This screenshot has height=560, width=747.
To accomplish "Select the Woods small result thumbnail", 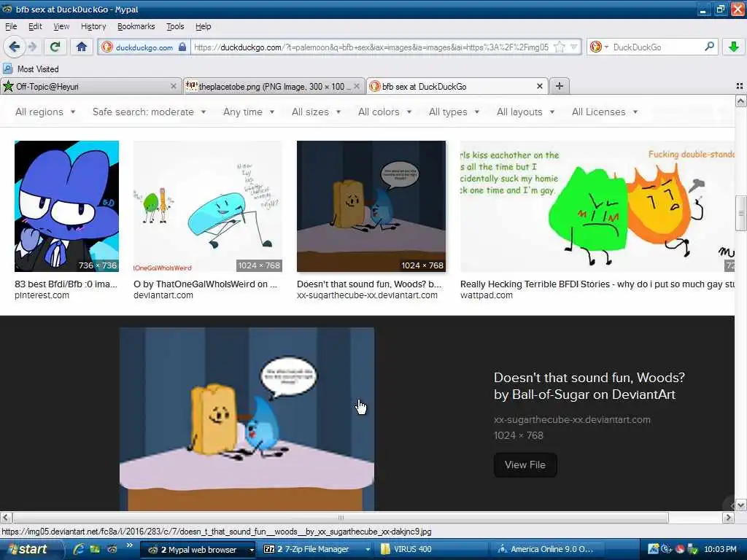I will point(371,206).
